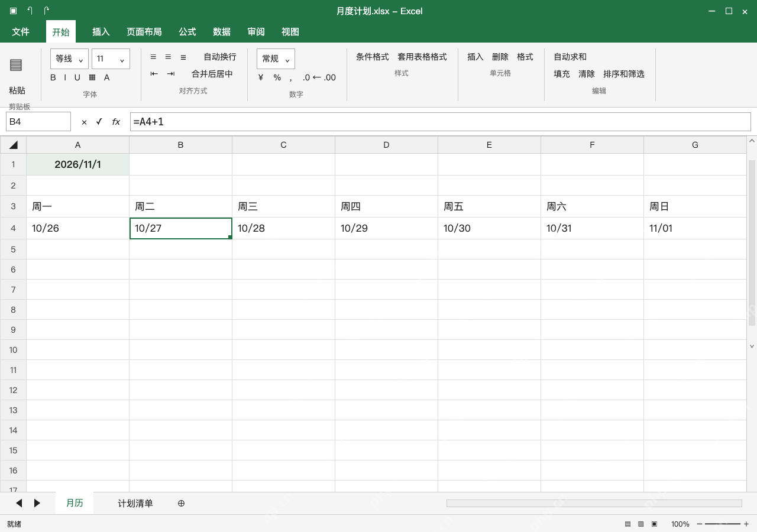Viewport: 757px width, 532px height.
Task: Click the select-all corner triangle
Action: tap(13, 145)
